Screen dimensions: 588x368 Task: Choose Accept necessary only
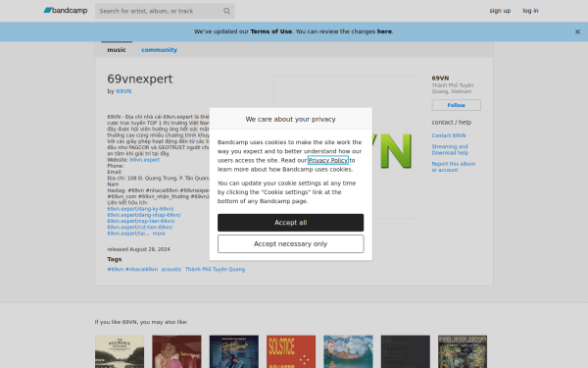[x=291, y=244]
